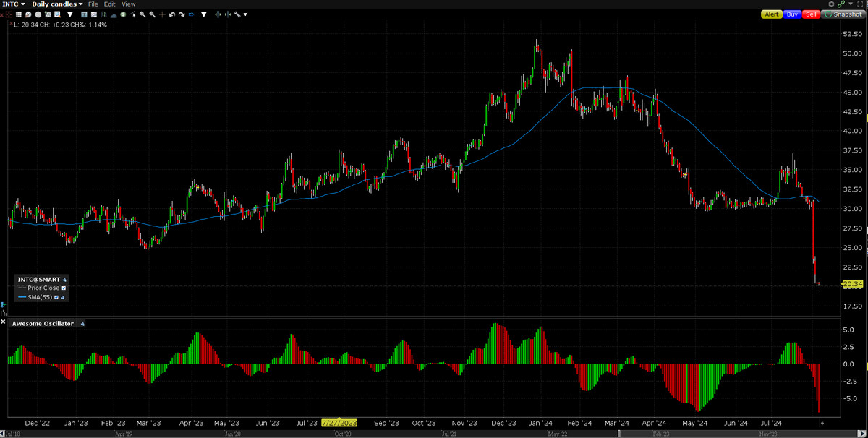868x438 pixels.
Task: Open the View menu
Action: coord(128,4)
